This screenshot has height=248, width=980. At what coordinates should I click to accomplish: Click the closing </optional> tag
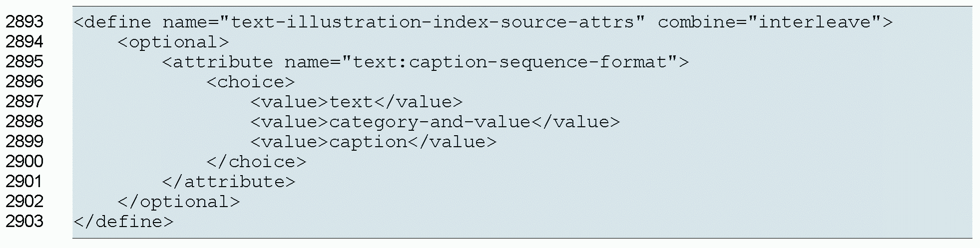point(179,202)
